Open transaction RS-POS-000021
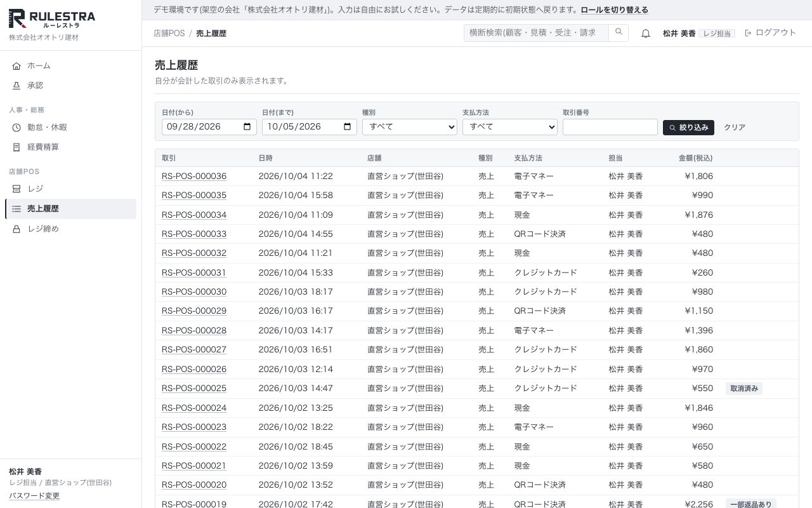This screenshot has width=812, height=508. coord(194,466)
